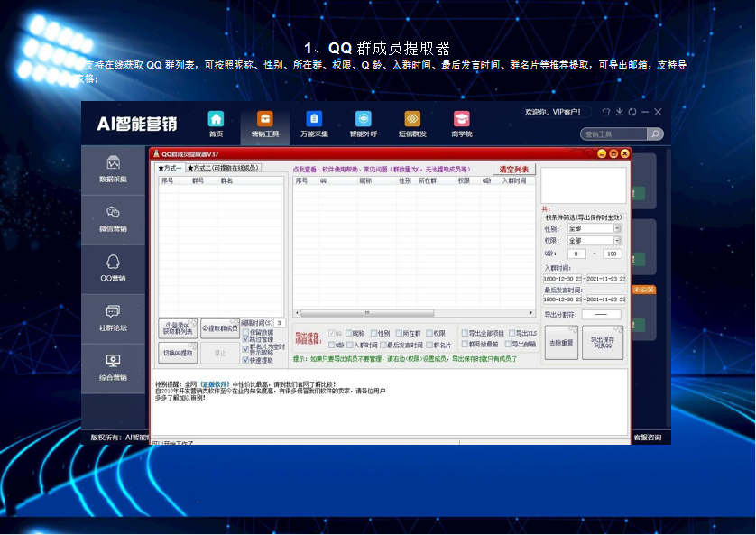Check the 导出XLS checkbox
Viewport: 756px width, 535px height.
click(x=512, y=333)
